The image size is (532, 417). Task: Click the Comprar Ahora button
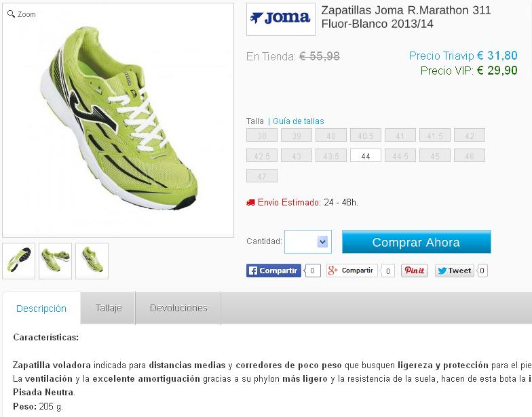tap(417, 241)
